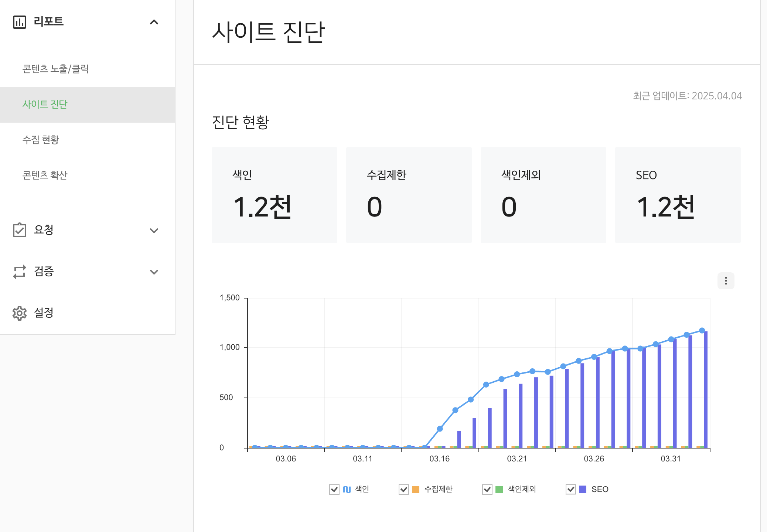Screen dimensions: 767x532
Task: Open the 콘텐츠 확산 link
Action: [x=45, y=175]
